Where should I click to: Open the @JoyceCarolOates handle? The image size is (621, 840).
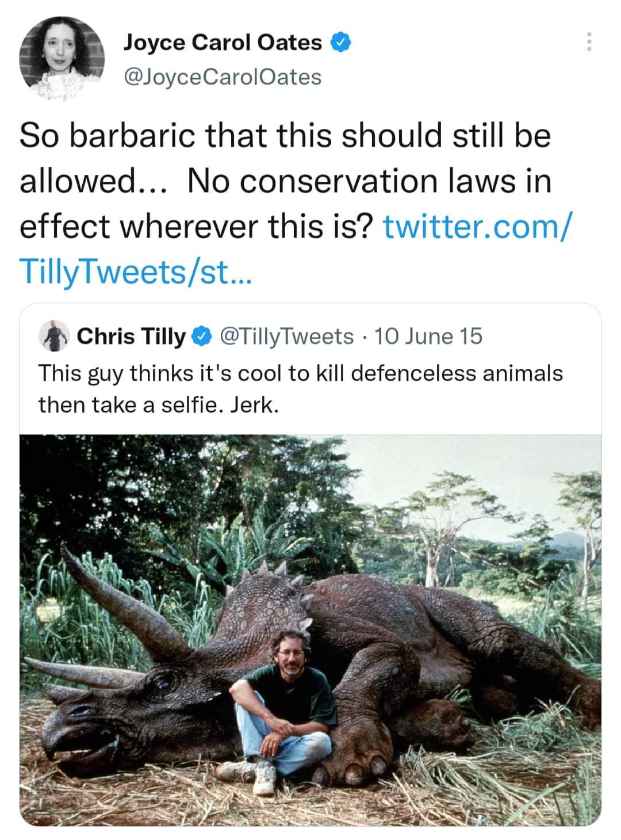coord(222,77)
